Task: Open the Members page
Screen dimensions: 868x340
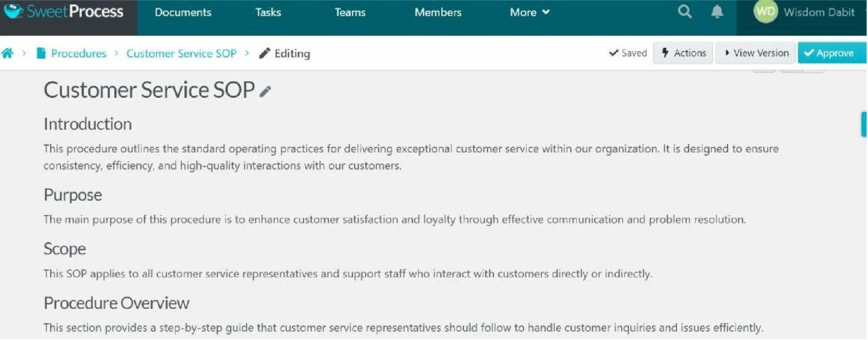Action: pos(438,12)
